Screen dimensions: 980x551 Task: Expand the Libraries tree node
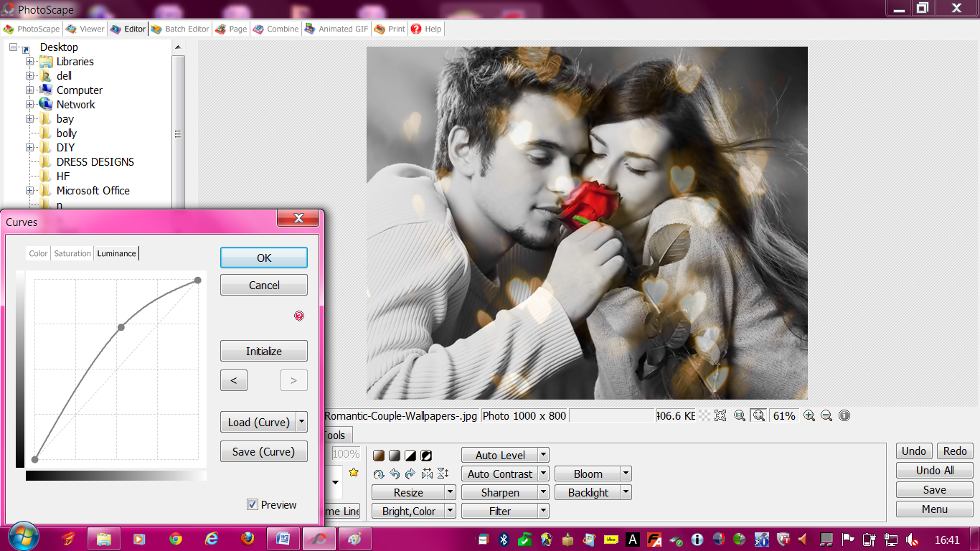coord(29,62)
